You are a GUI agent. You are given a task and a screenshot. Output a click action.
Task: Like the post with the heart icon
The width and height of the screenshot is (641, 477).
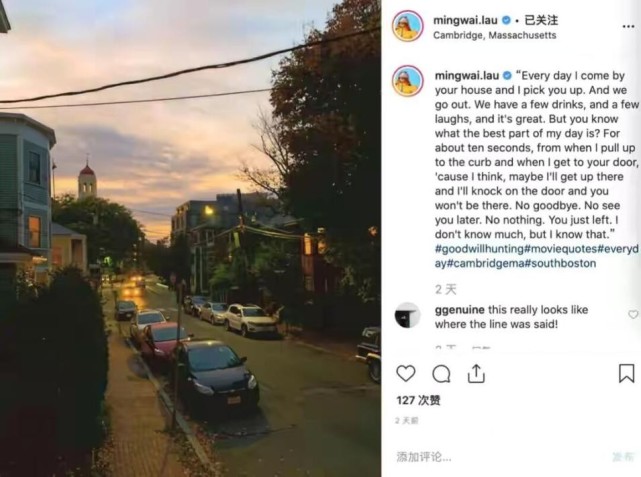[406, 373]
